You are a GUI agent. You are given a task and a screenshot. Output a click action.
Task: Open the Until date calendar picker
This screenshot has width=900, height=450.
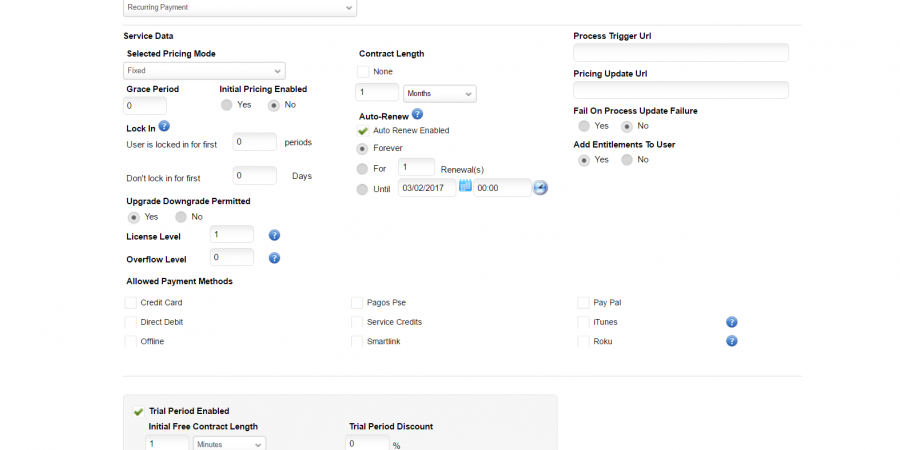pos(465,186)
